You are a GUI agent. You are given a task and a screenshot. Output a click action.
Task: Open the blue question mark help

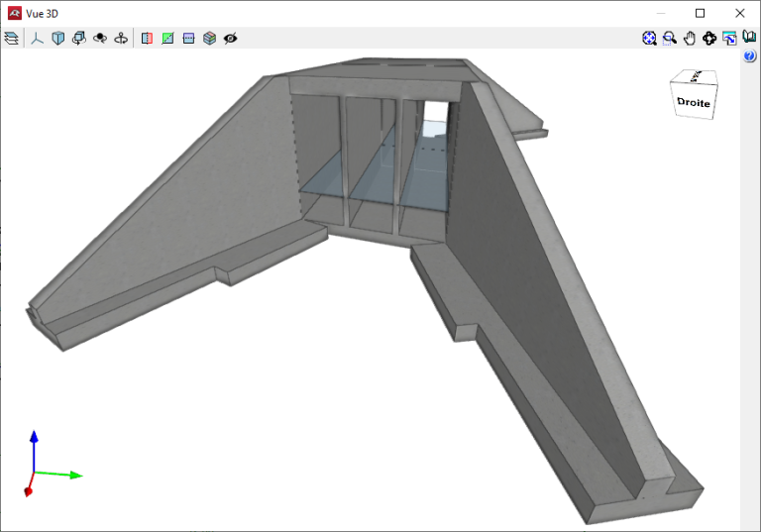point(749,56)
